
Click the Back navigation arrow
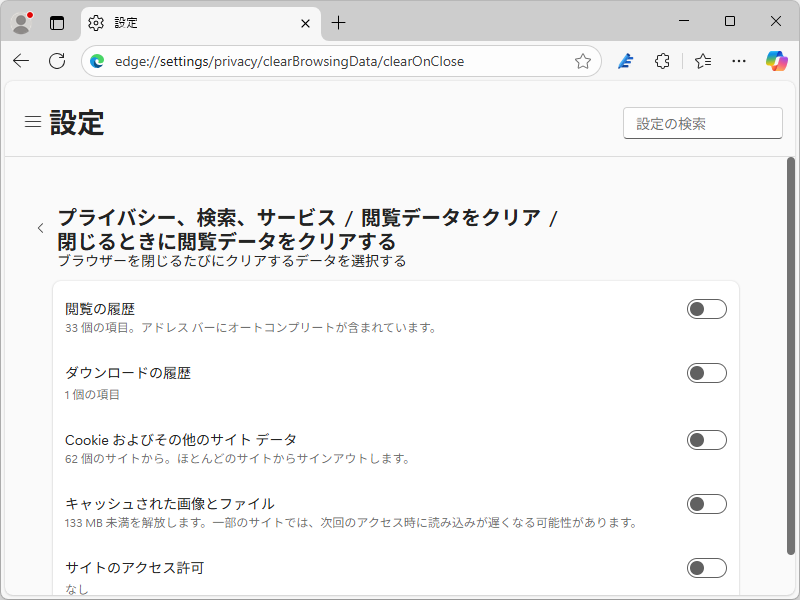coord(21,61)
